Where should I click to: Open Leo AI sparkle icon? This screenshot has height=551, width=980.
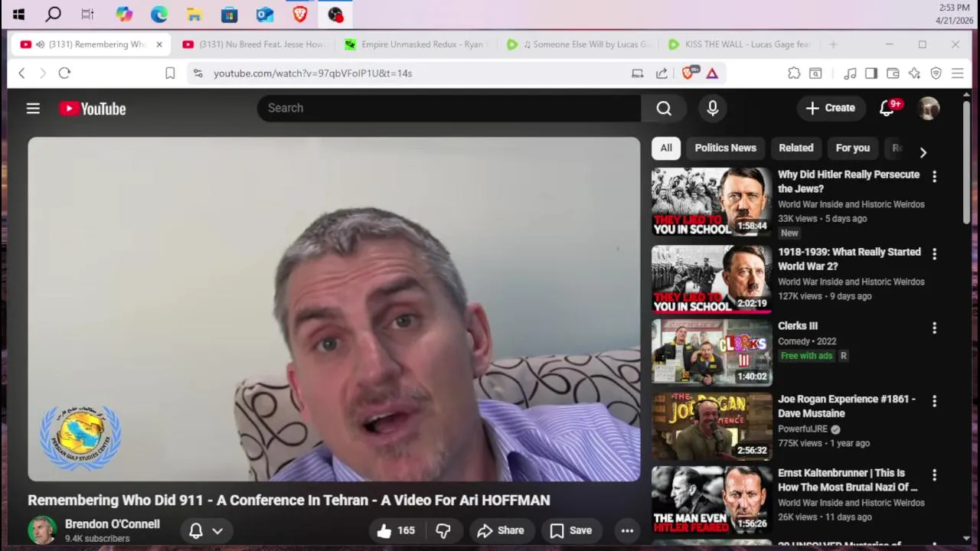click(914, 73)
